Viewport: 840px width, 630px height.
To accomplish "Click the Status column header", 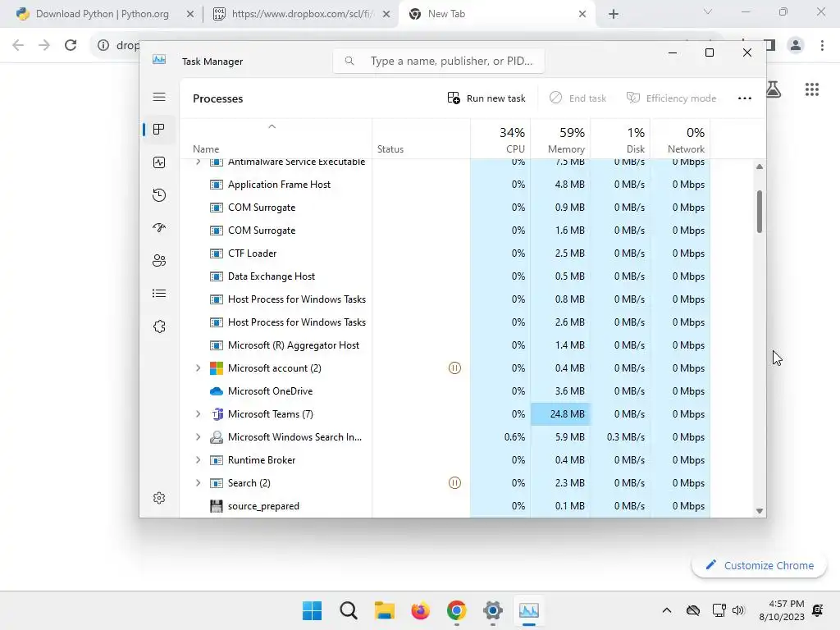I will coord(421,139).
